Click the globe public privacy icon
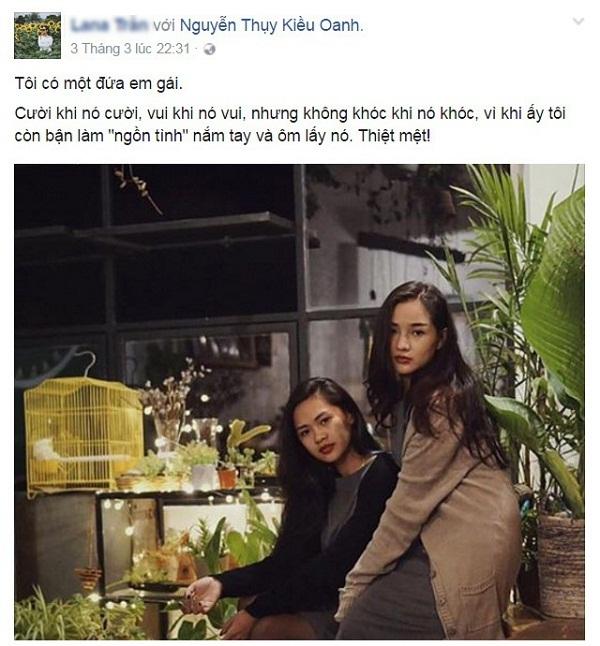This screenshot has width=600, height=646. 209,49
